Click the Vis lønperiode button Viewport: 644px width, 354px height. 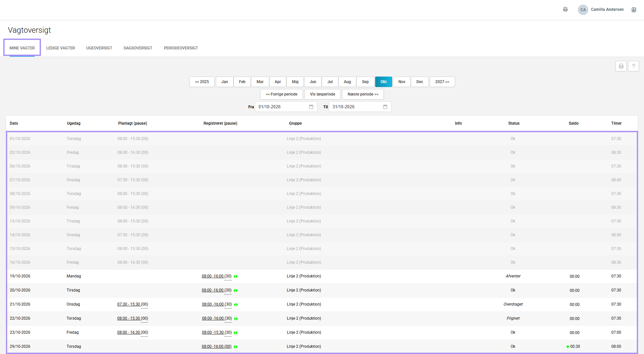pyautogui.click(x=323, y=94)
